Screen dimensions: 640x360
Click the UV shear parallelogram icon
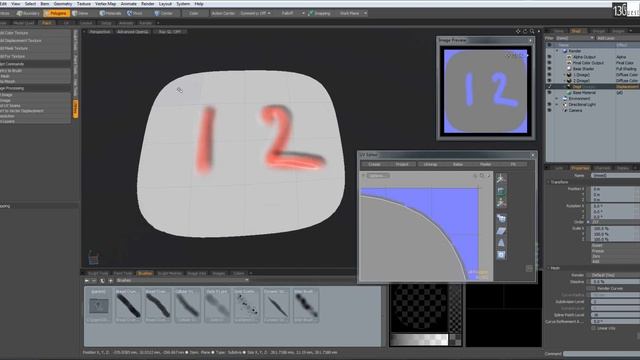point(501,231)
